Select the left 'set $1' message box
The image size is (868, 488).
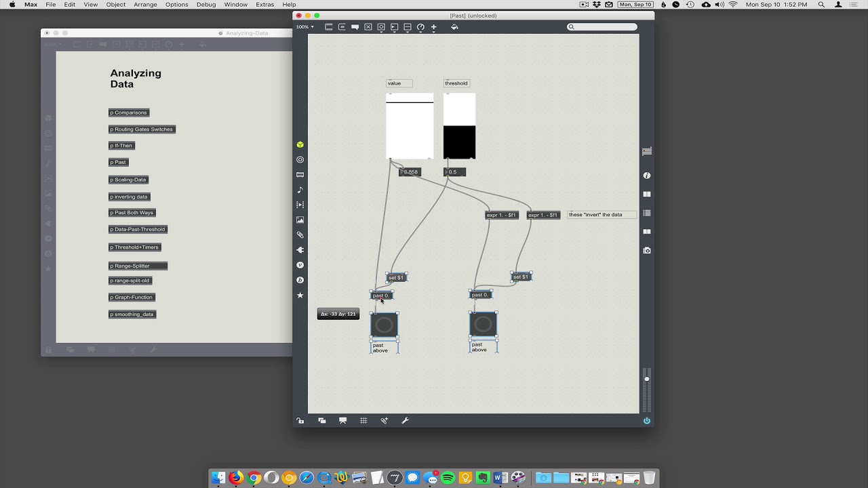point(397,277)
